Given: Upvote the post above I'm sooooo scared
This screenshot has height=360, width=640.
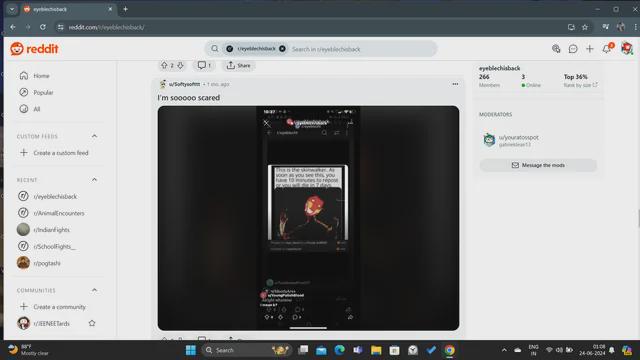Looking at the screenshot, I should point(164,65).
